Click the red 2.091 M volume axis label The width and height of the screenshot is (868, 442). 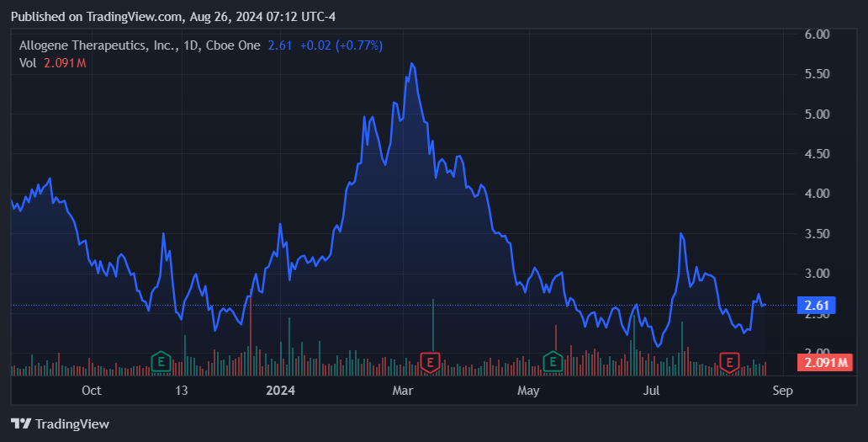pyautogui.click(x=825, y=363)
